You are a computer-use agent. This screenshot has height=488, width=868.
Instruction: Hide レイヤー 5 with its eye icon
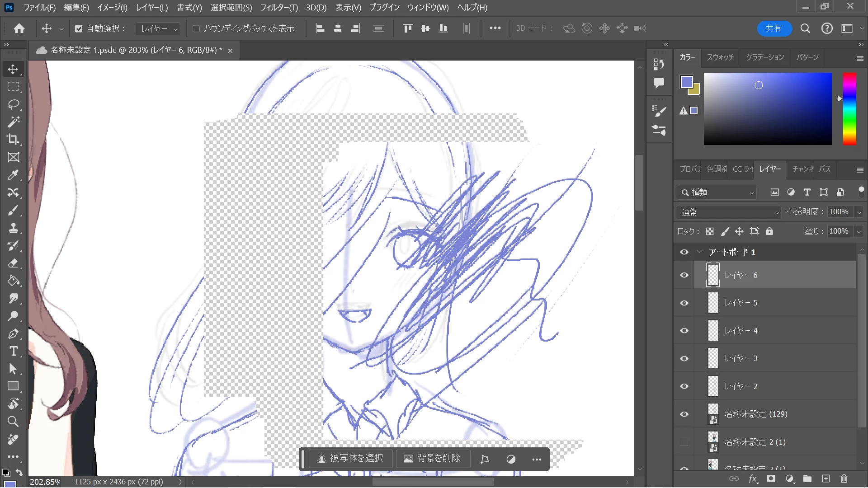coord(684,303)
